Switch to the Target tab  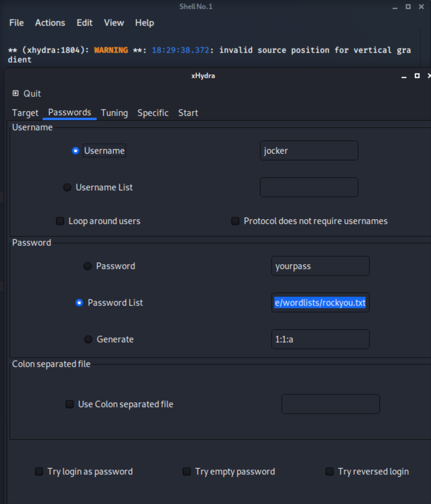point(25,113)
